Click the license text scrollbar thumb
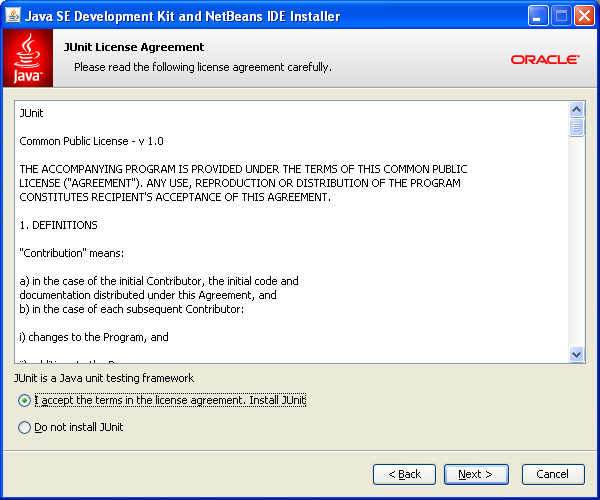Image resolution: width=600 pixels, height=500 pixels. point(576,127)
